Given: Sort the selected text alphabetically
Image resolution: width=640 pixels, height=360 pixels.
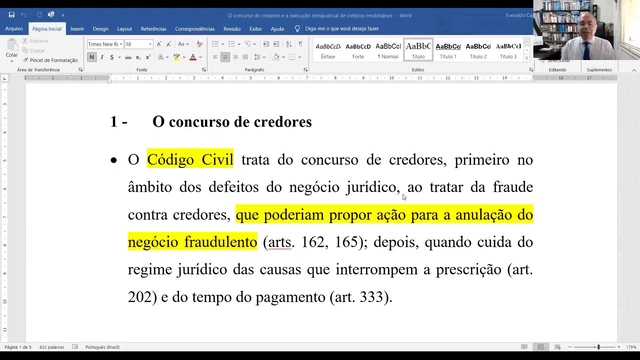Looking at the screenshot, I should tap(289, 44).
